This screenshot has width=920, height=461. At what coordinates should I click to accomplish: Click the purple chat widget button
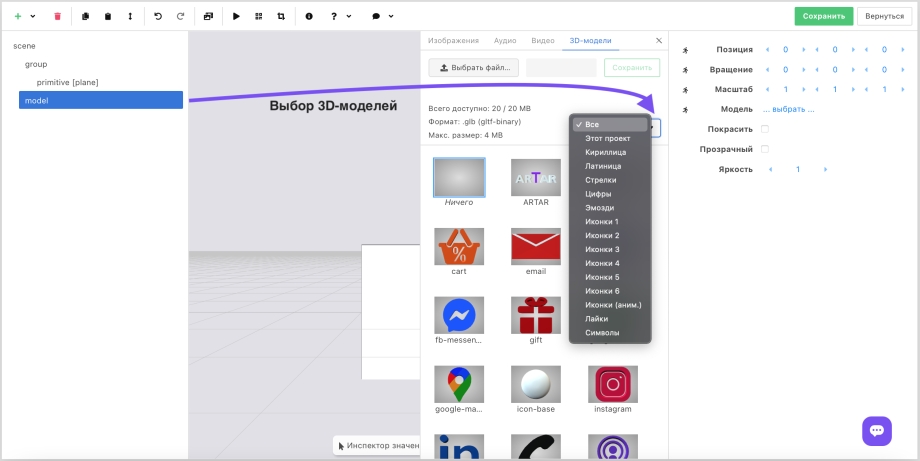(x=877, y=430)
